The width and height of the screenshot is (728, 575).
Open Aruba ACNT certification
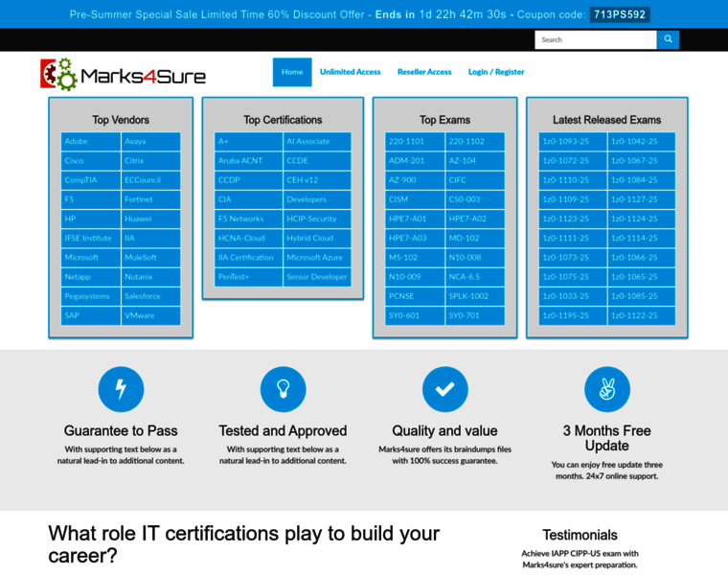[x=248, y=161]
